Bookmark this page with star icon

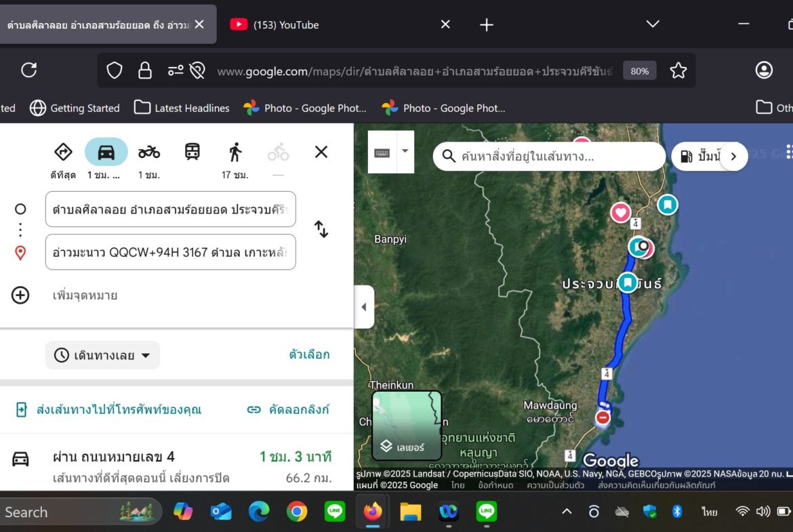678,70
